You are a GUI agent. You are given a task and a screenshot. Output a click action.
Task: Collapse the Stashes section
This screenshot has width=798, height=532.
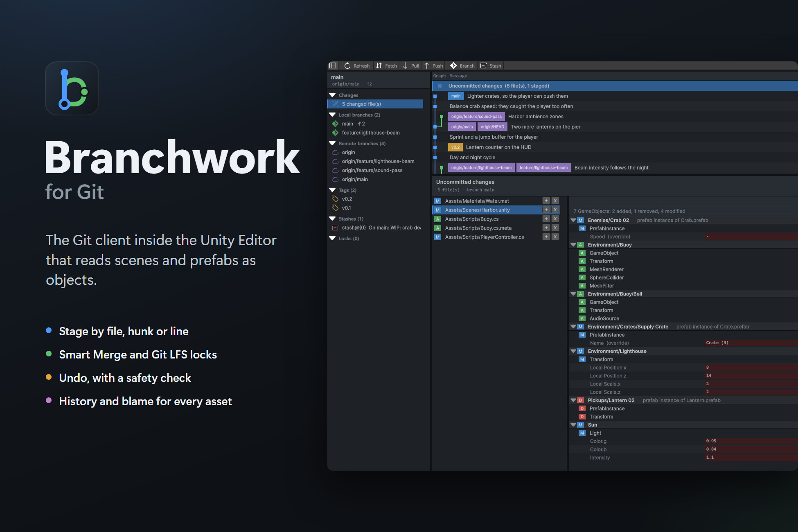(x=332, y=219)
